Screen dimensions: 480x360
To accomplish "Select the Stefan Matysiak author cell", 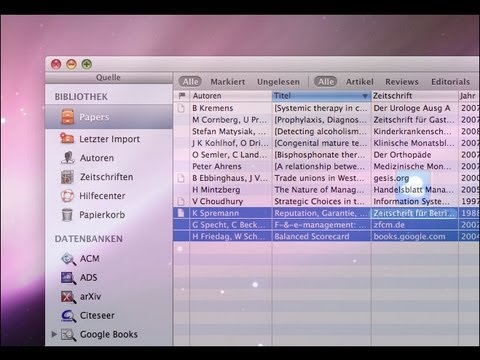I will click(x=231, y=131).
